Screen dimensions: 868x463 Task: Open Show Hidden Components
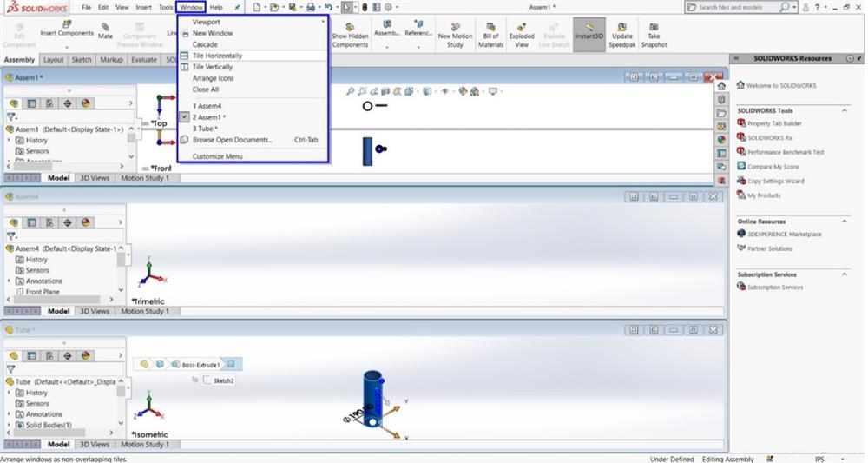click(350, 36)
